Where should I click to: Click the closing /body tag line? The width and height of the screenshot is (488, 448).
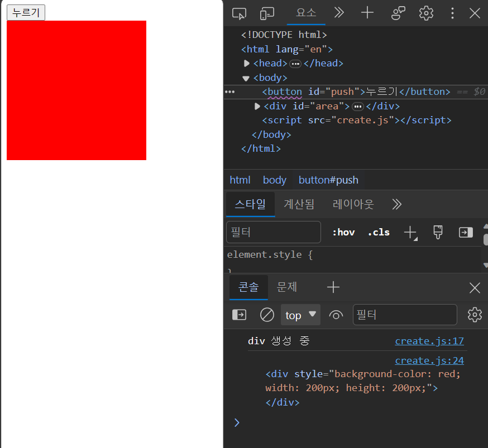271,134
